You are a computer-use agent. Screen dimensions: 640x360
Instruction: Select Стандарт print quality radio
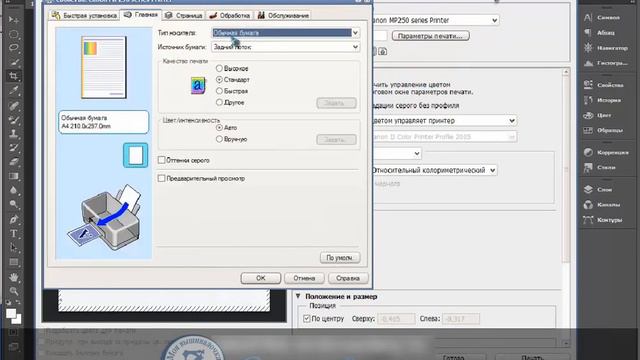[219, 80]
